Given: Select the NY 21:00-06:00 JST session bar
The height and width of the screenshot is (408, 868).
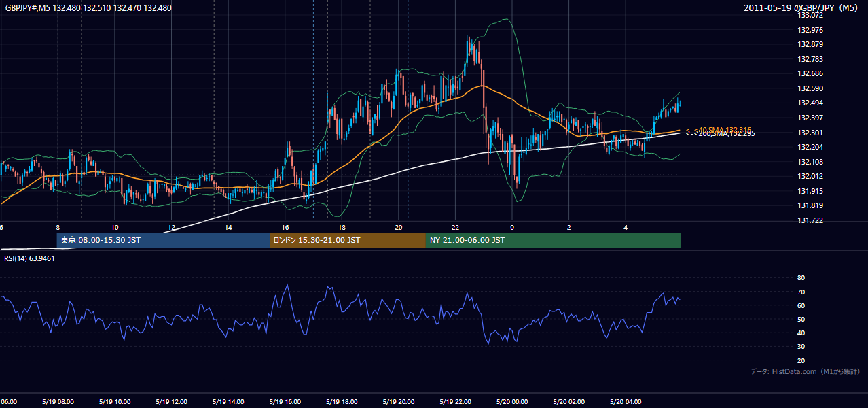Looking at the screenshot, I should coord(554,240).
